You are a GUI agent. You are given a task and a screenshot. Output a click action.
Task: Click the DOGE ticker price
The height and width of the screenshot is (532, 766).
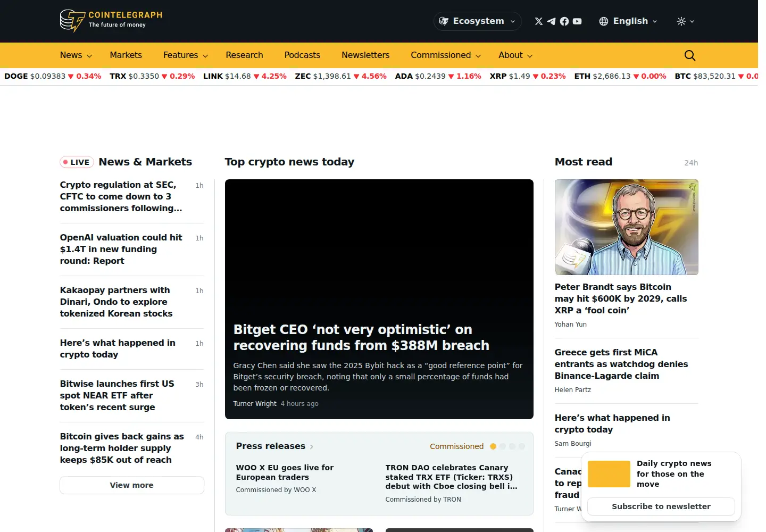point(48,76)
